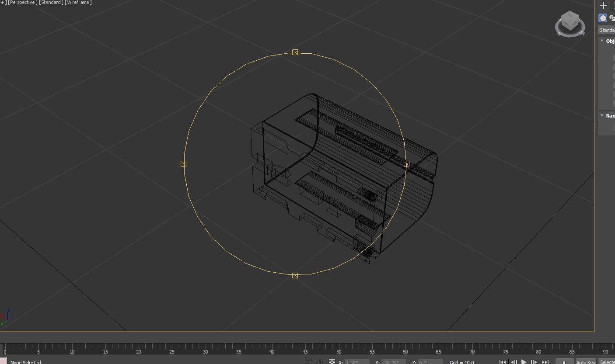The height and width of the screenshot is (364, 615).
Task: Click the MAXScript mini listener pink box
Action: point(3,361)
